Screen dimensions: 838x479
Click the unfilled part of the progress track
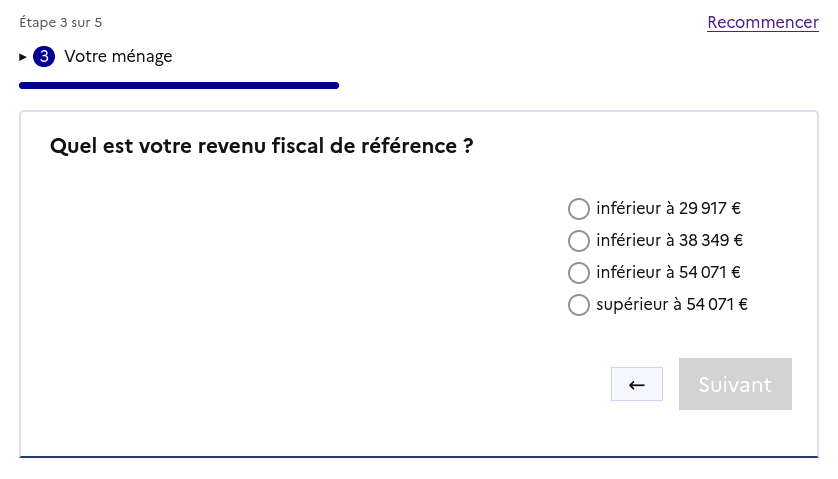[580, 86]
